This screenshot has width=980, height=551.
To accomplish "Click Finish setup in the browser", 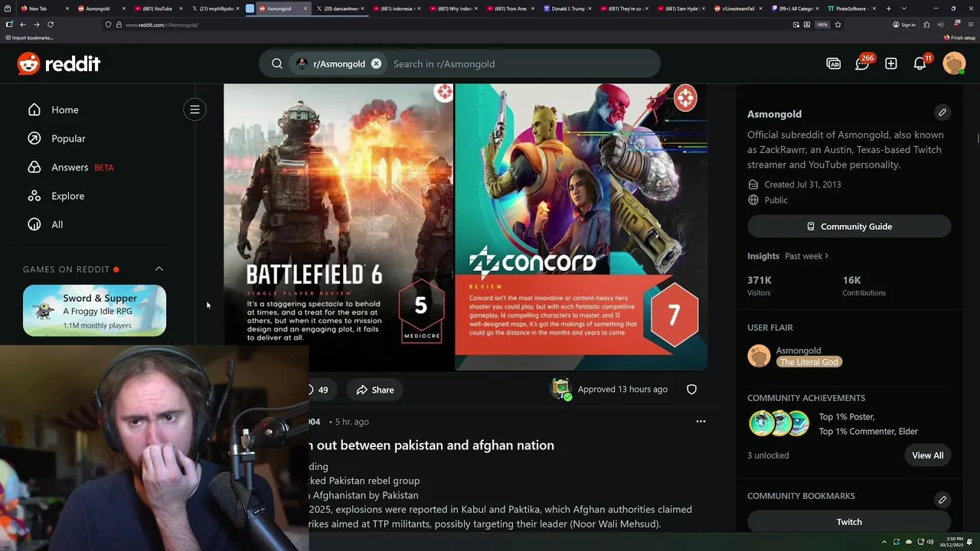I will click(x=959, y=37).
